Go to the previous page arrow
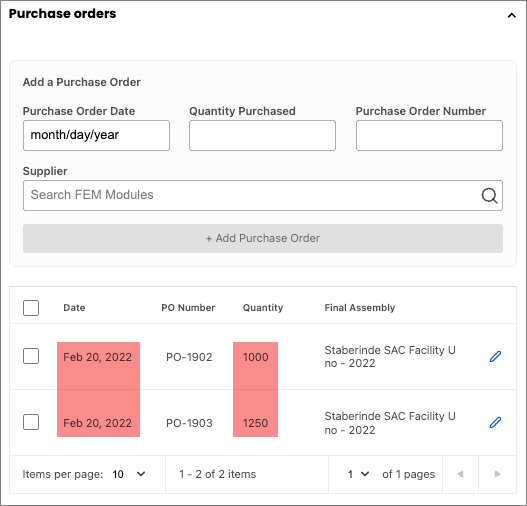The height and width of the screenshot is (506, 527). [x=460, y=474]
